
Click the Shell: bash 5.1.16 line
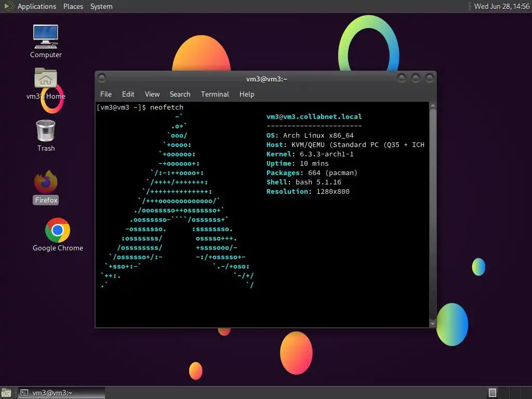click(x=303, y=182)
